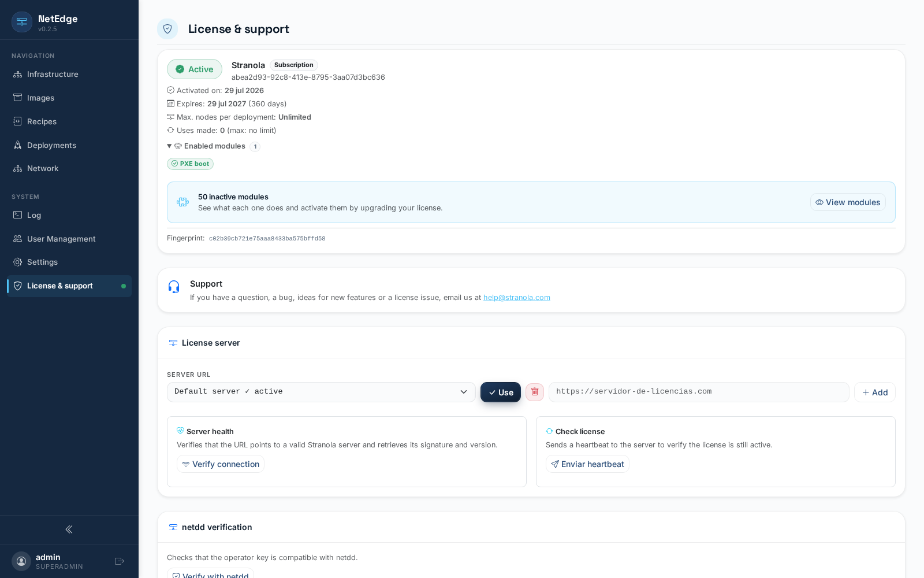Click the green status dot on License & support
This screenshot has height=578, width=924.
click(x=124, y=286)
